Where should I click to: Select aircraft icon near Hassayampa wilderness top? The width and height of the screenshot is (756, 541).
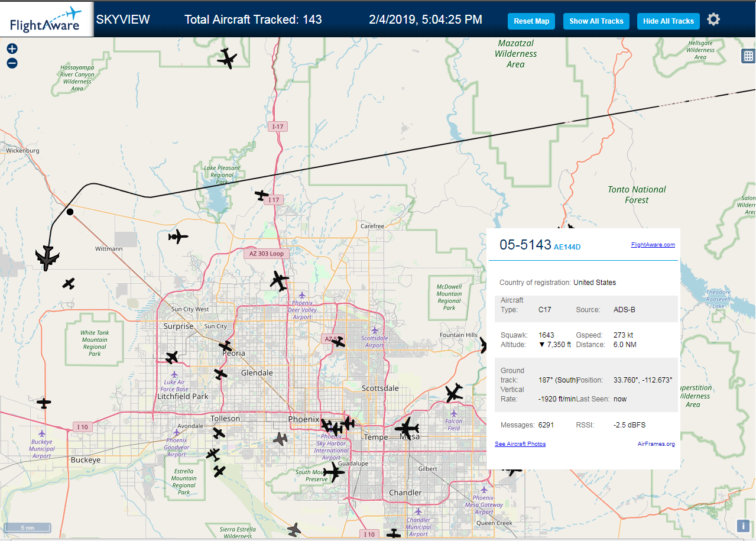[227, 59]
